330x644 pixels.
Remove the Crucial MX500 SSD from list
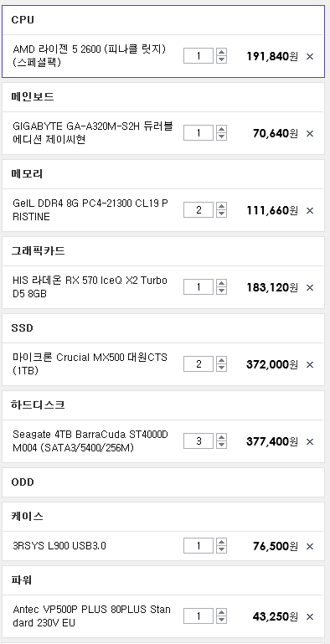click(x=310, y=364)
